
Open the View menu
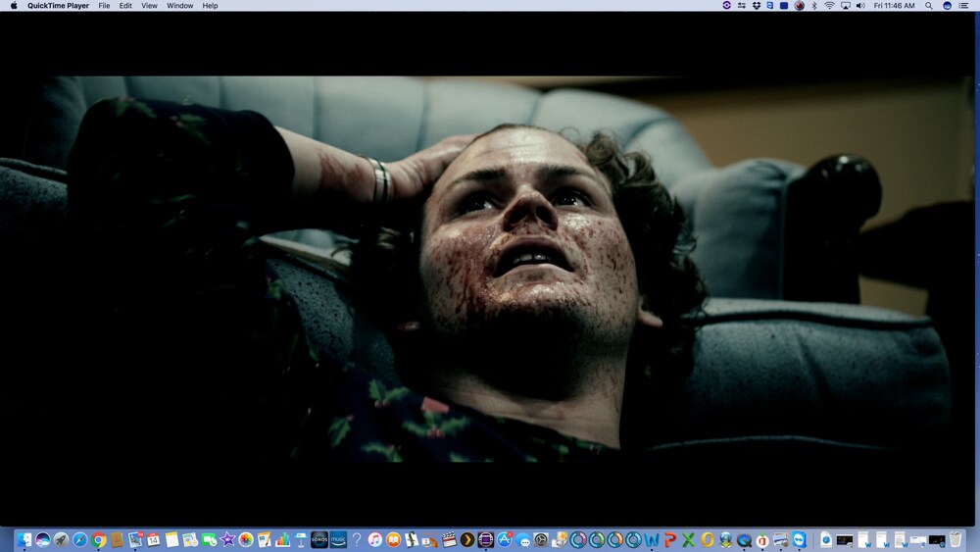point(149,6)
